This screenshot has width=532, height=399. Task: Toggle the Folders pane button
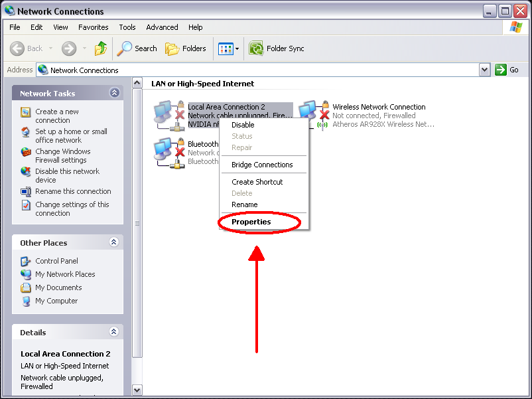point(186,48)
